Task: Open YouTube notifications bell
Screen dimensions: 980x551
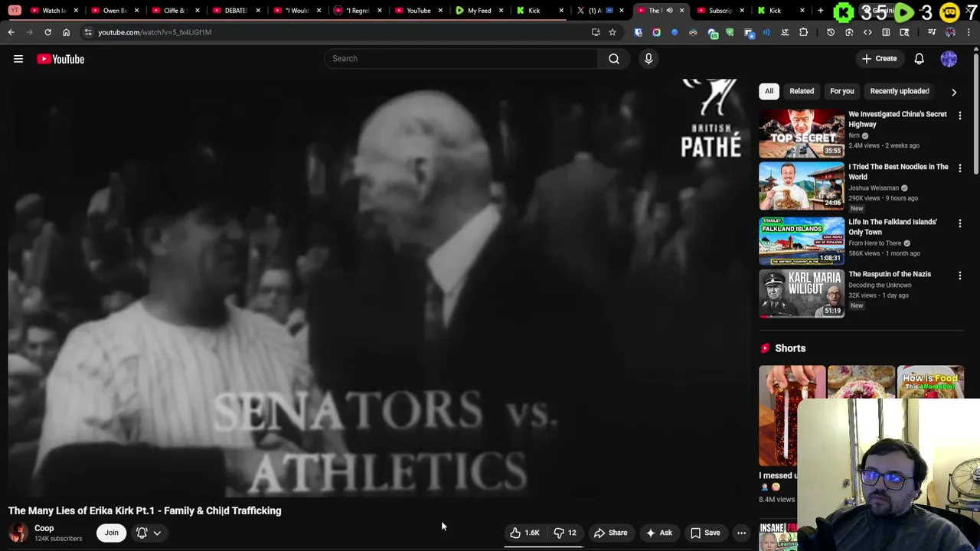Action: pos(919,59)
